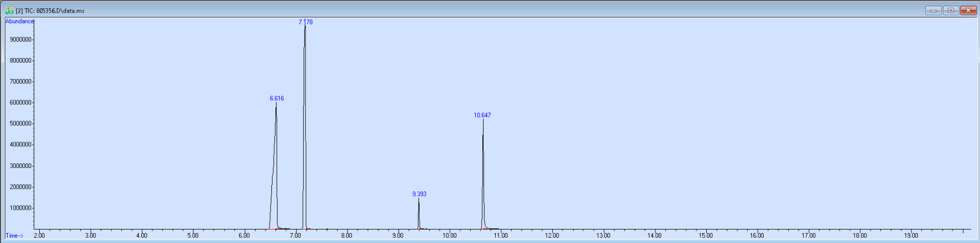This screenshot has width=980, height=243.
Task: Minimize the TIC chromatogram window
Action: click(933, 10)
